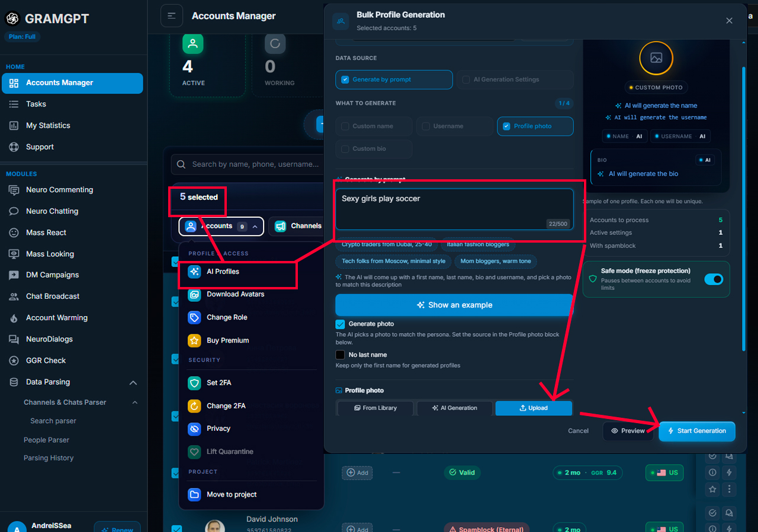The height and width of the screenshot is (532, 758).
Task: Check the Custom bio option
Action: [345, 149]
